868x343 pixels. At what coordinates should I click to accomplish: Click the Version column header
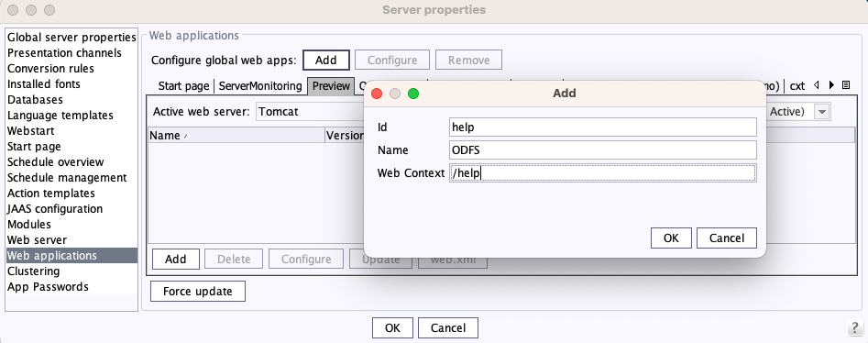tap(345, 135)
